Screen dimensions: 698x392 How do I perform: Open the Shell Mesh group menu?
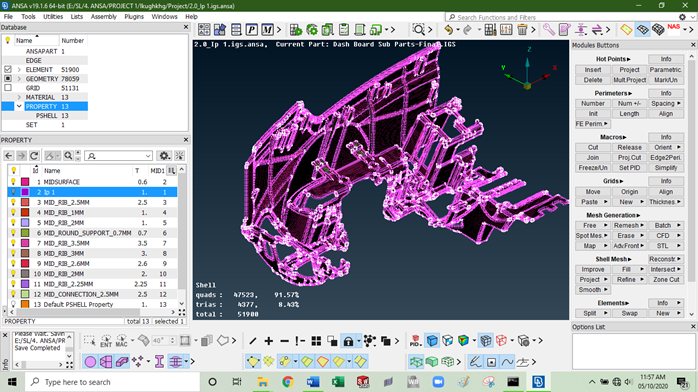(613, 259)
